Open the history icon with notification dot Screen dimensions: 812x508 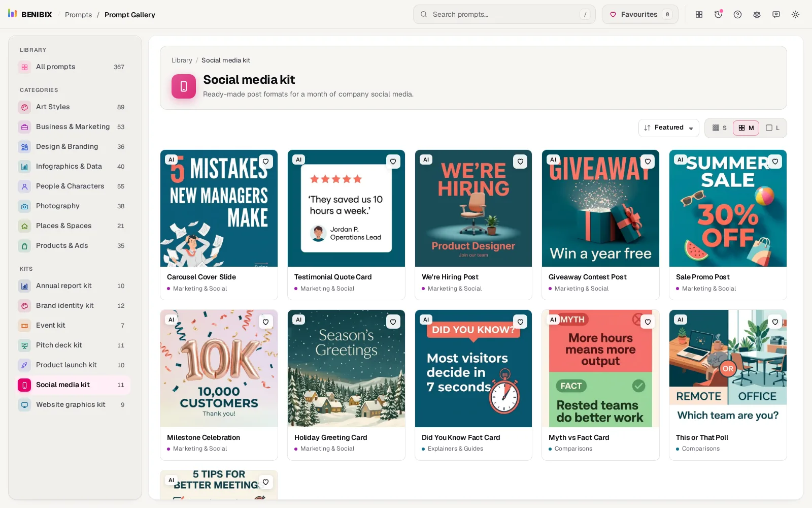[x=718, y=14]
